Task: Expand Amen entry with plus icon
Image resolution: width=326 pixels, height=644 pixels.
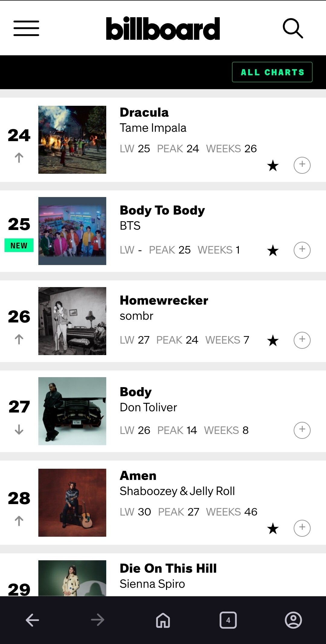Action: pyautogui.click(x=302, y=528)
